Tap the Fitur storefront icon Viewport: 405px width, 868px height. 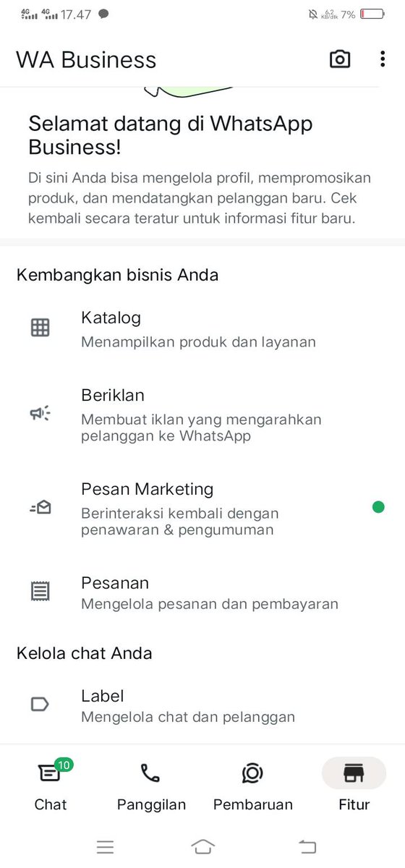pos(354,773)
